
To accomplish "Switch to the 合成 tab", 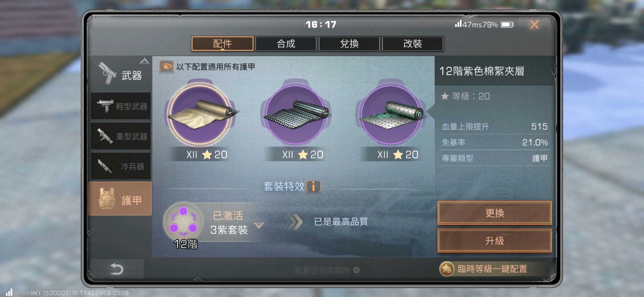I will click(286, 44).
